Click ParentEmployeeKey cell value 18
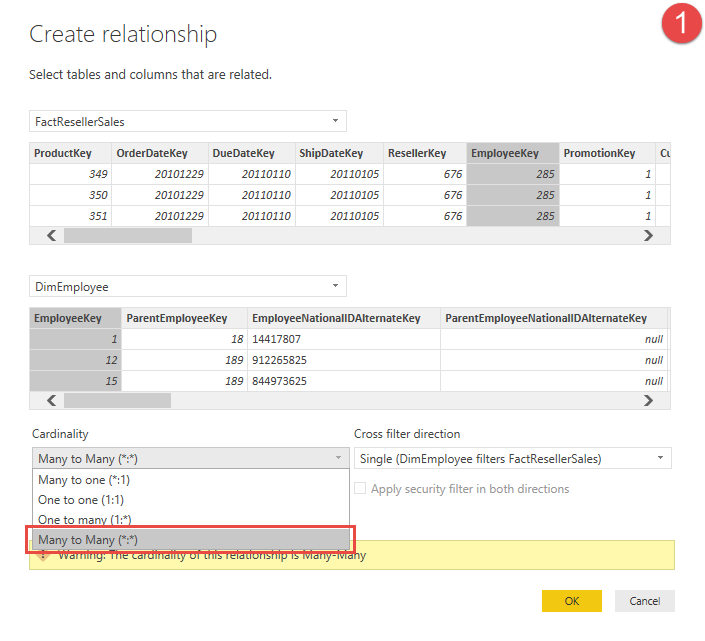The image size is (705, 641). (x=184, y=339)
